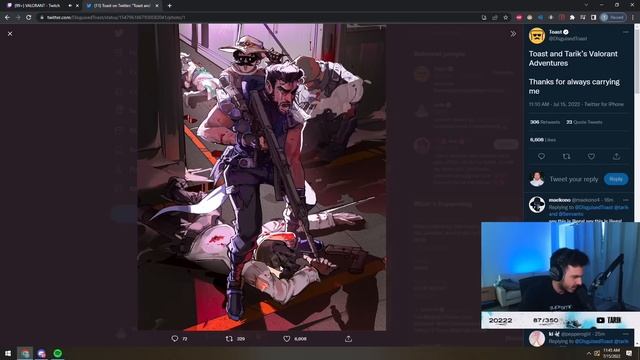The height and width of the screenshot is (360, 640).
Task: Open a new browser tab
Action: 169,6
